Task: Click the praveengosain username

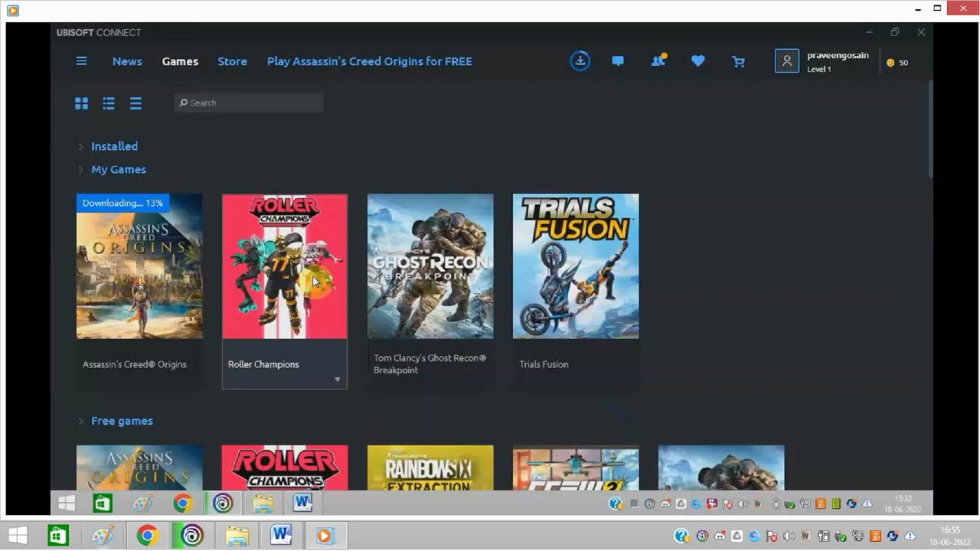Action: point(838,56)
